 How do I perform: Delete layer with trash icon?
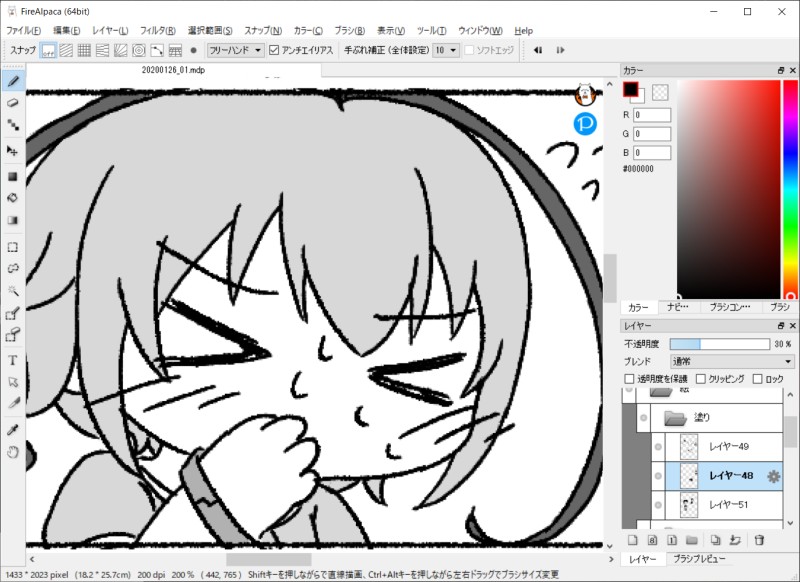tap(759, 540)
